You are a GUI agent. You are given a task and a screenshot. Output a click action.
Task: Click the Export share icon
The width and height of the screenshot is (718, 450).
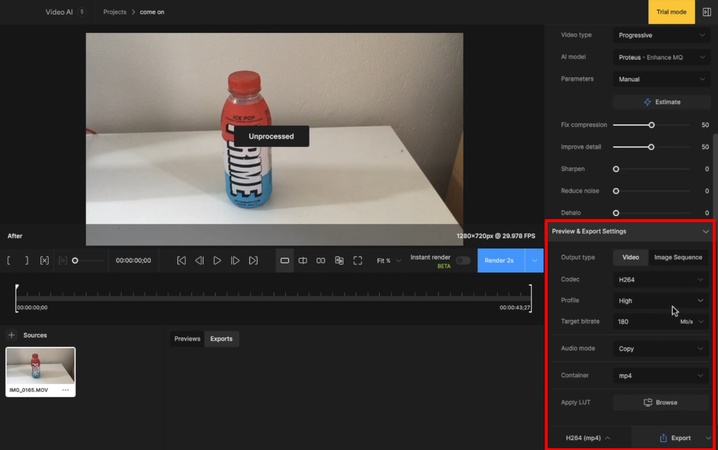pos(663,438)
